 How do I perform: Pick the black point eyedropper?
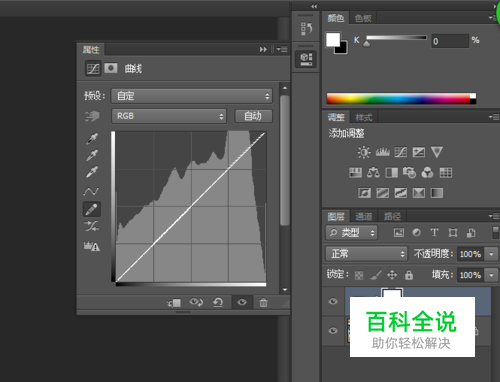pyautogui.click(x=92, y=138)
